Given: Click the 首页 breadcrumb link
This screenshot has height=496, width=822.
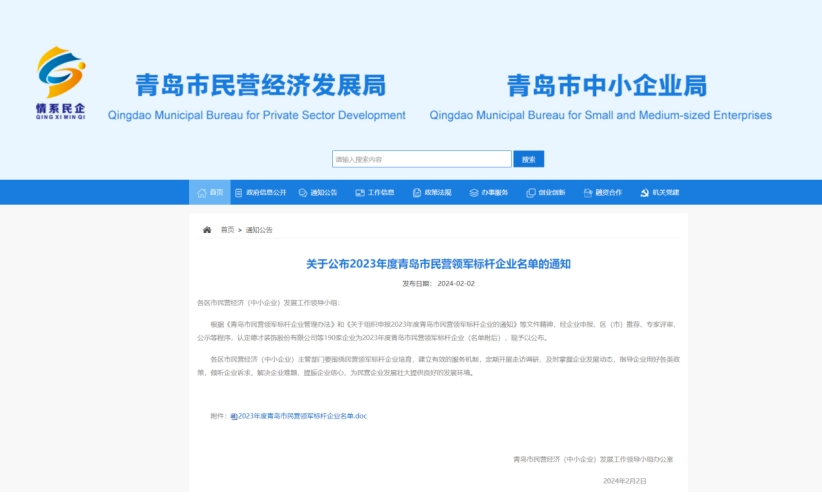Looking at the screenshot, I should (x=228, y=230).
